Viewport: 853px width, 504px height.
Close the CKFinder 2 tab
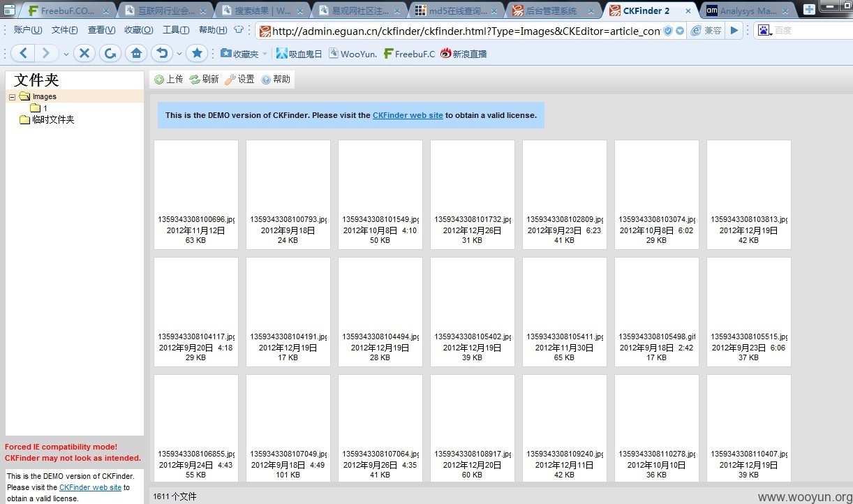click(x=688, y=11)
